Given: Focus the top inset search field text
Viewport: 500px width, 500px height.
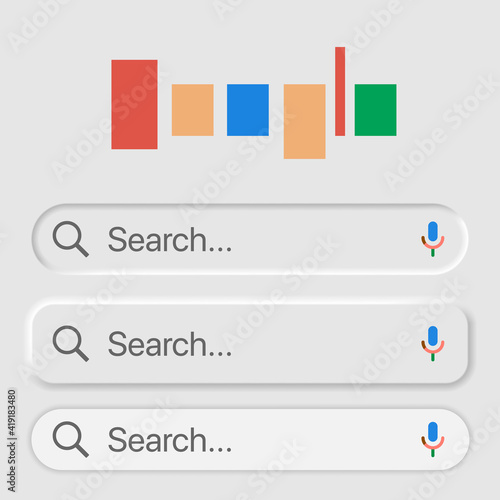Looking at the screenshot, I should tap(170, 239).
